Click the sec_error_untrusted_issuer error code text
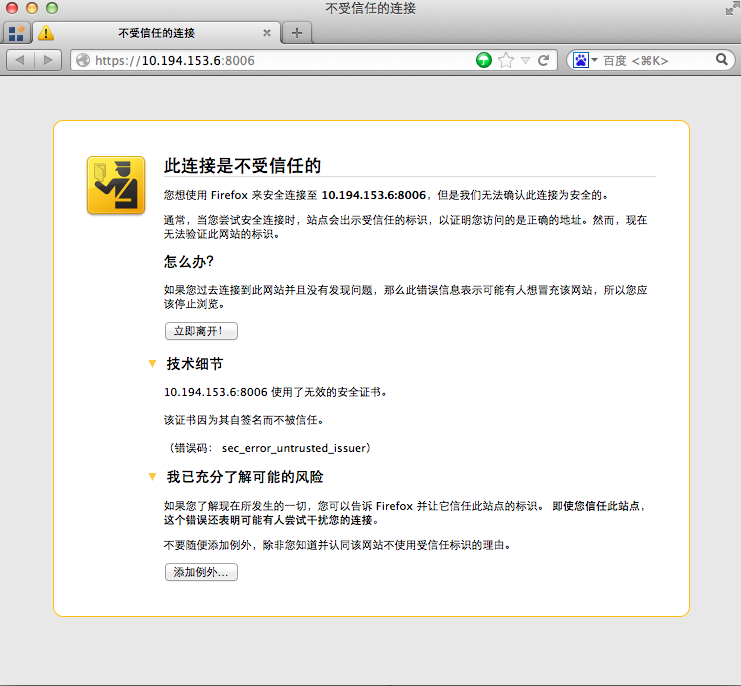This screenshot has width=741, height=686. pos(294,448)
